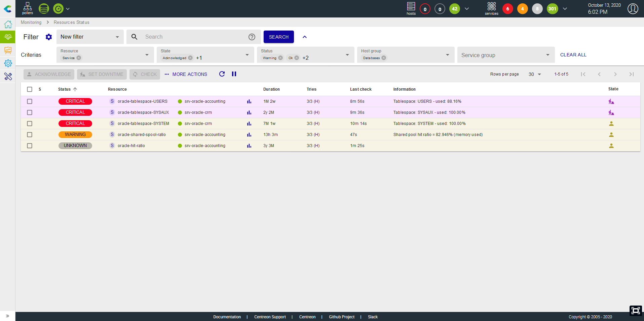Change rows per page from 30
Screen dimensions: 644x321
pyautogui.click(x=535, y=74)
